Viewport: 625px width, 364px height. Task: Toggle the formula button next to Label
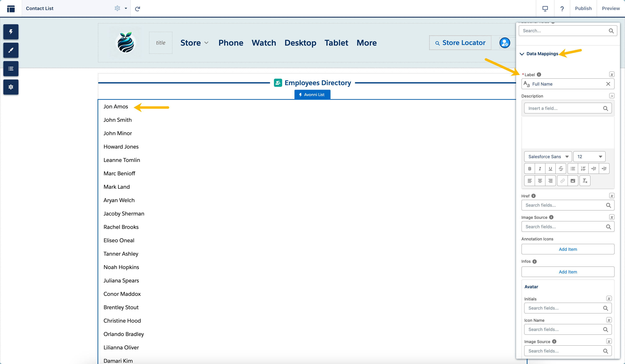coord(612,75)
